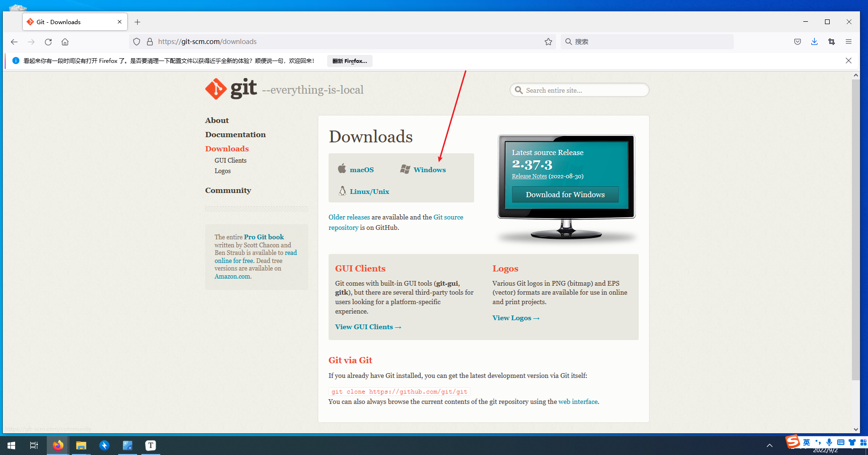This screenshot has height=455, width=868.
Task: Click the Typora T taskbar icon
Action: (151, 445)
